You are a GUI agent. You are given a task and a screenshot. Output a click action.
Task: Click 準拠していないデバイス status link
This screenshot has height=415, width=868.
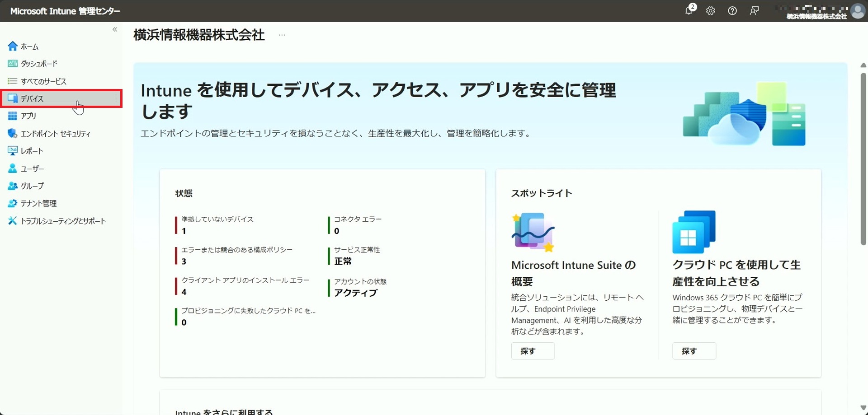pos(217,219)
